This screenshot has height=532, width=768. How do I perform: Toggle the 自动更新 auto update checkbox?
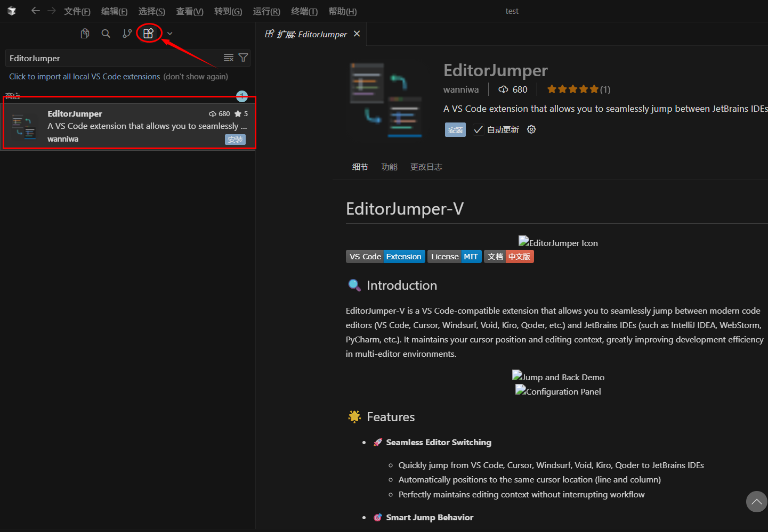pyautogui.click(x=478, y=130)
